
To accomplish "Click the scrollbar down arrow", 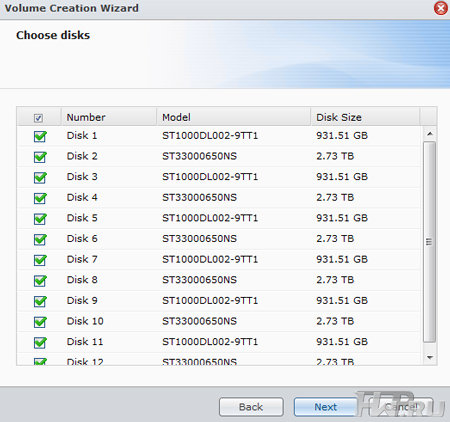I will pos(430,358).
